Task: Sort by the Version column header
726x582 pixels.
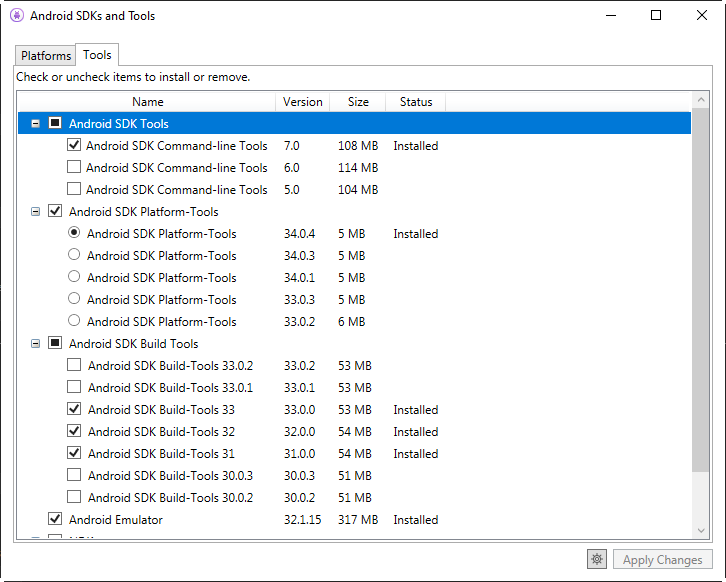Action: click(x=303, y=102)
